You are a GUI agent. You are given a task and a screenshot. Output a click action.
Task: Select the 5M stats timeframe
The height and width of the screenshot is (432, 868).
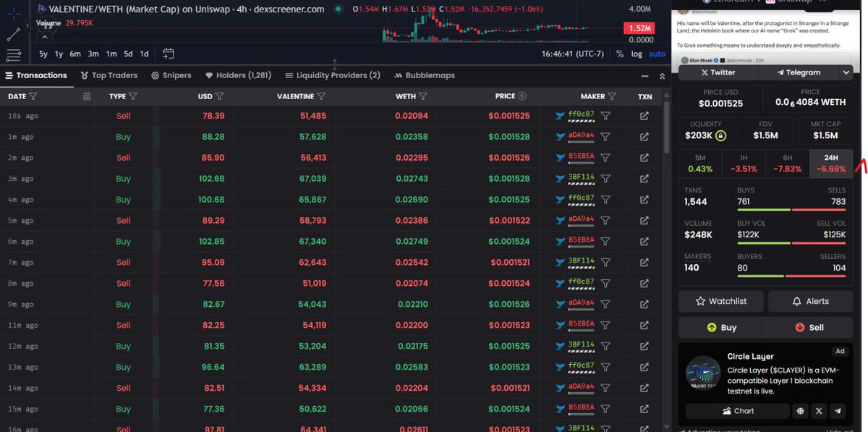pos(700,163)
